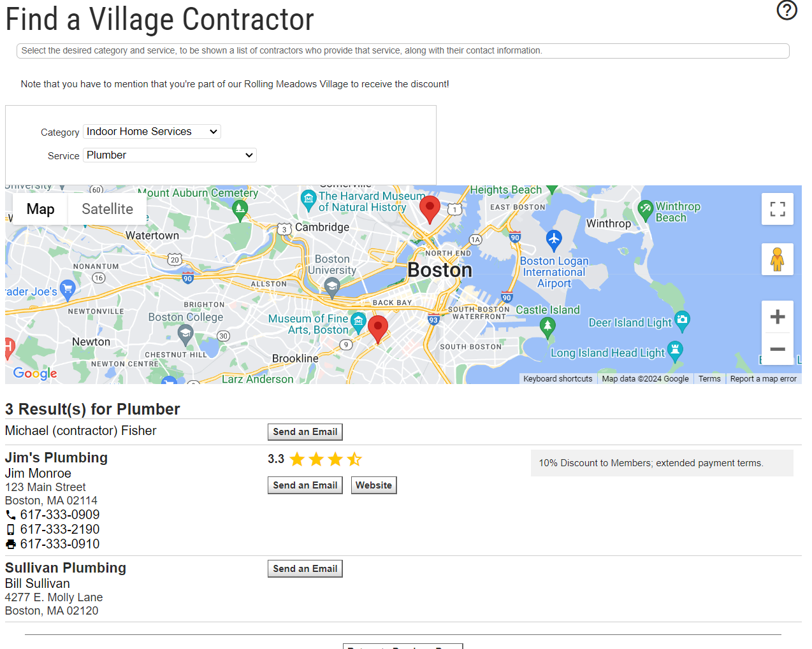Click the phone icon beside 617-333-0909
The height and width of the screenshot is (649, 812).
pos(11,515)
